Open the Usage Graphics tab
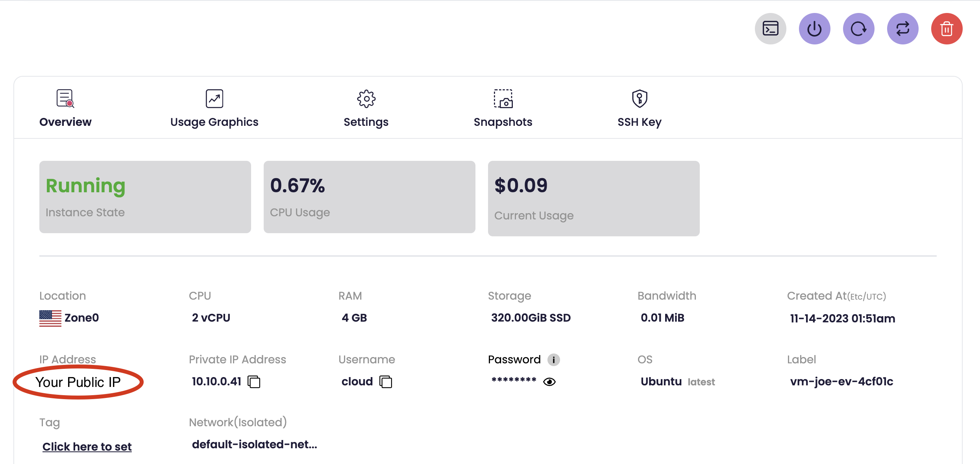The width and height of the screenshot is (980, 464). click(x=214, y=109)
